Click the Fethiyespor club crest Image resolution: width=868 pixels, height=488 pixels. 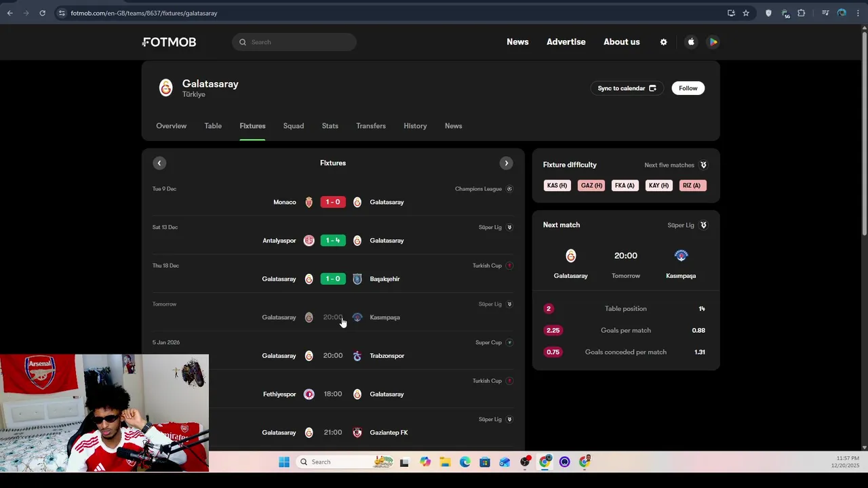pyautogui.click(x=309, y=394)
